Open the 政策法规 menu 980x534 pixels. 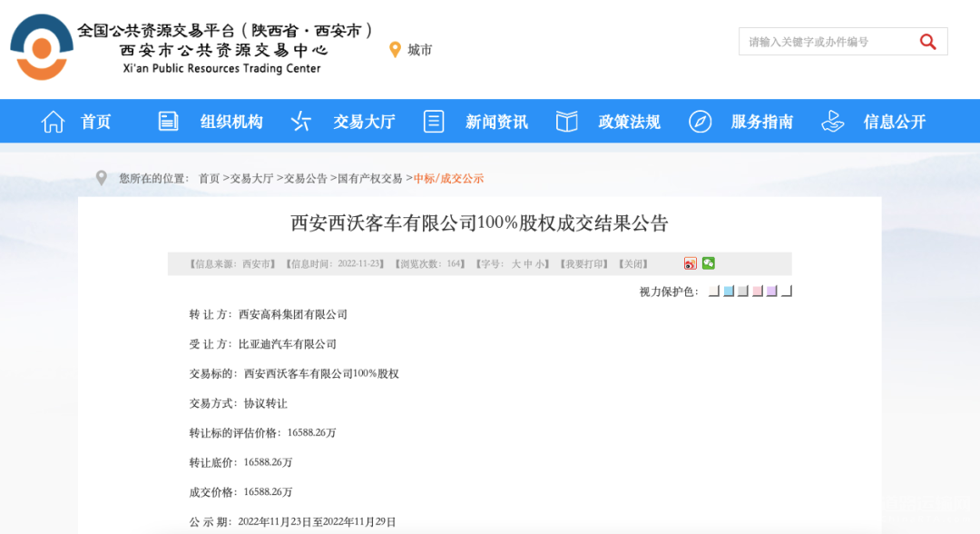(x=630, y=122)
